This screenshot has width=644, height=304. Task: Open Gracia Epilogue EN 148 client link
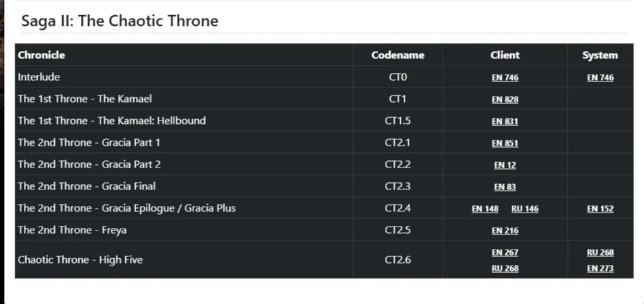click(x=485, y=209)
